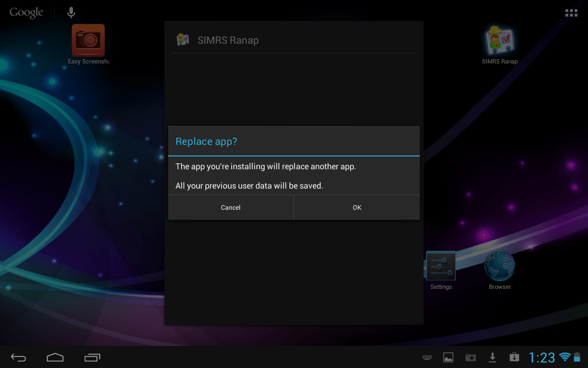Tap the keyboard icon in the status bar
The image size is (588, 368).
tap(427, 357)
